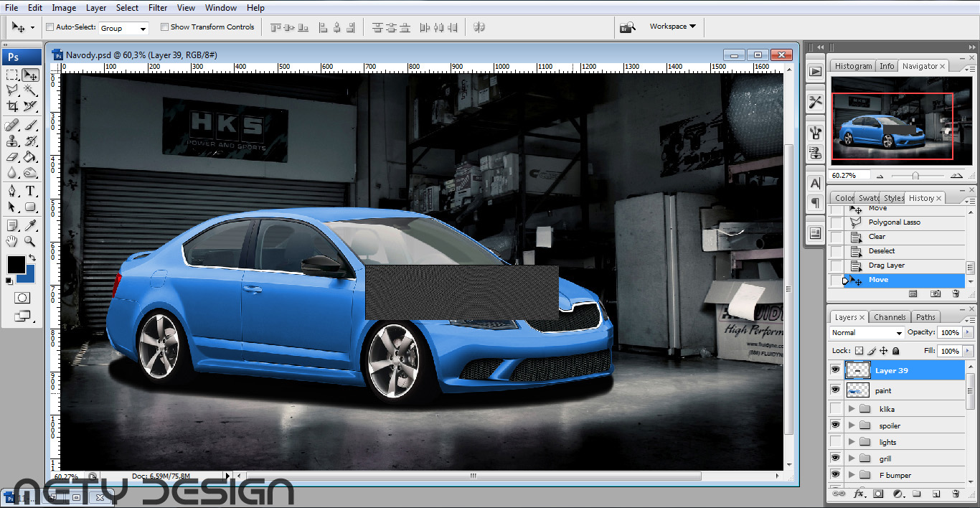This screenshot has width=980, height=508.
Task: Hide the F bumper layer group
Action: (x=835, y=475)
